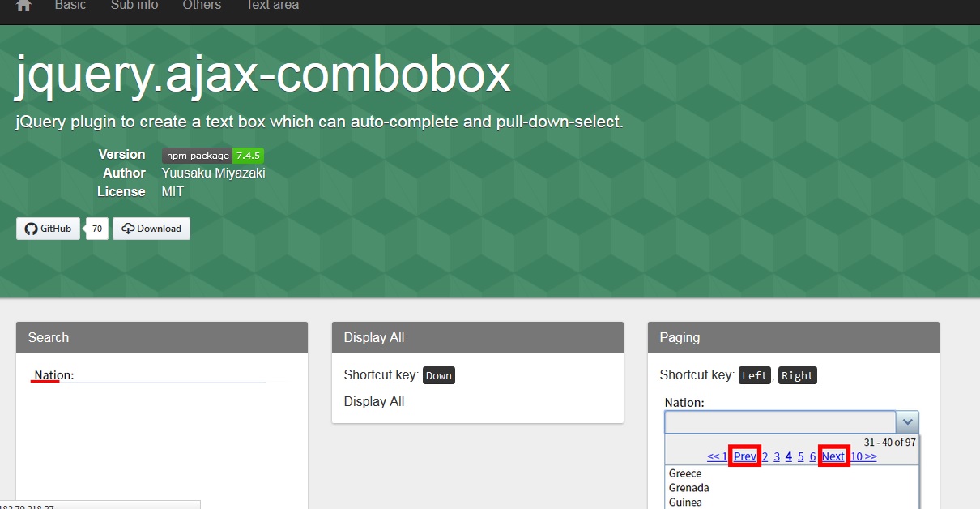Viewport: 980px width, 509px height.
Task: Click the Display All panel header
Action: (478, 337)
